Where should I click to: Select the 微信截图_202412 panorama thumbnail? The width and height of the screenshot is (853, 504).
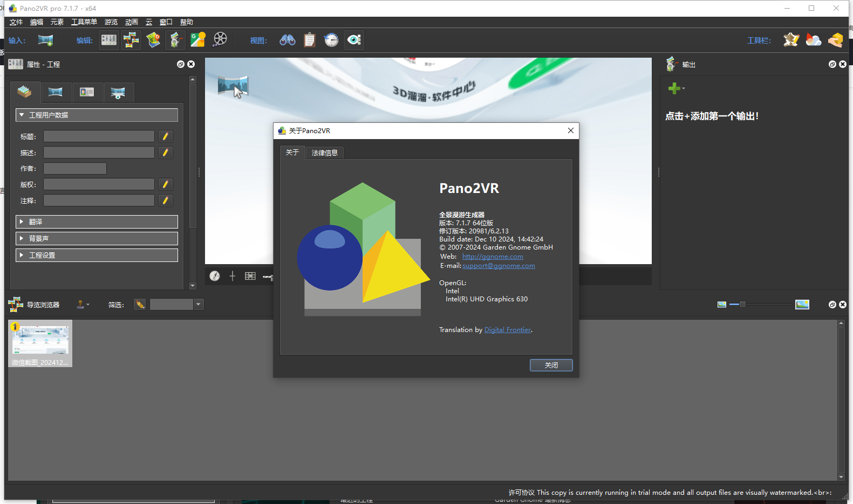(40, 344)
